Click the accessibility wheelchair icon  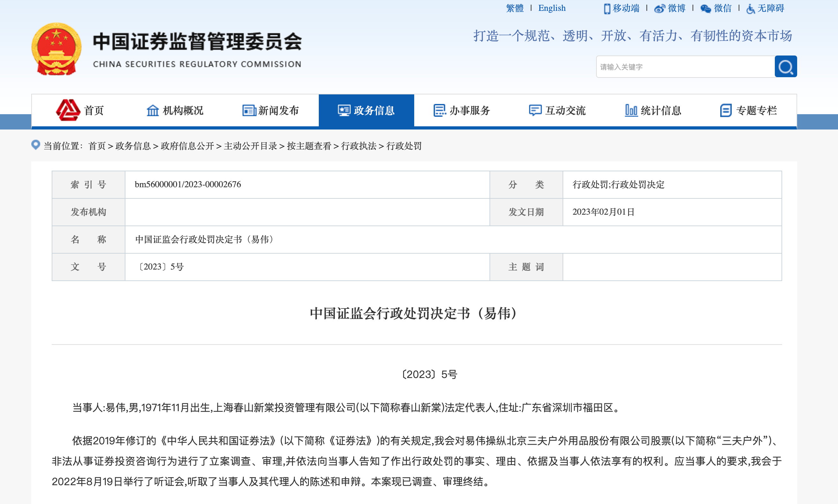click(750, 9)
